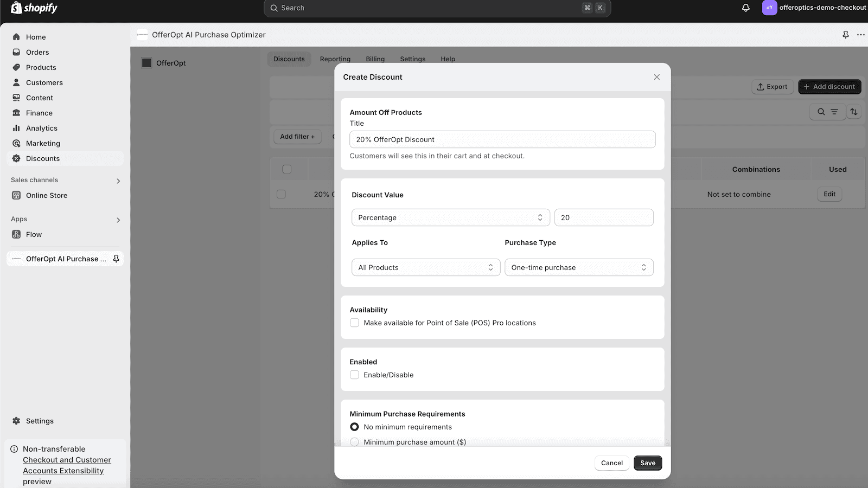
Task: Click the discount Title input field
Action: (x=502, y=139)
